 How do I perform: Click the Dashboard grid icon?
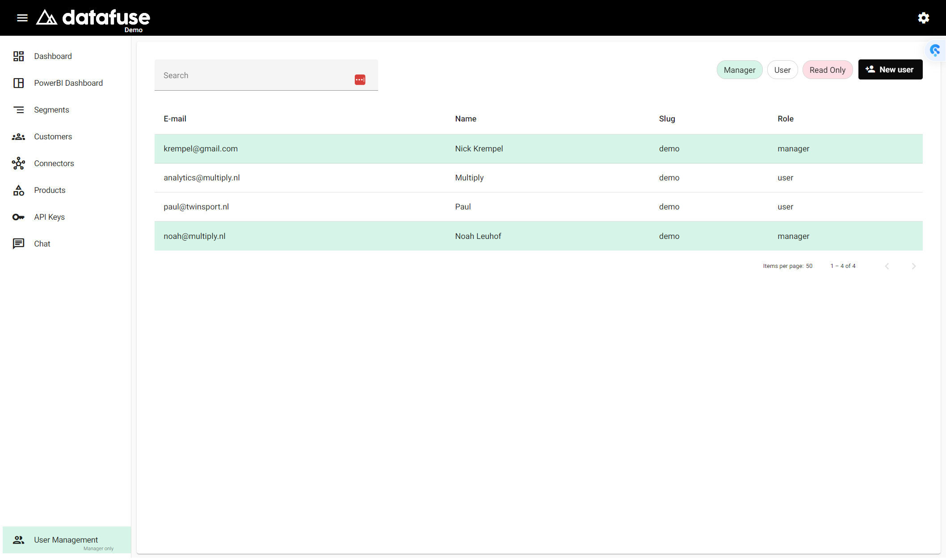18,56
